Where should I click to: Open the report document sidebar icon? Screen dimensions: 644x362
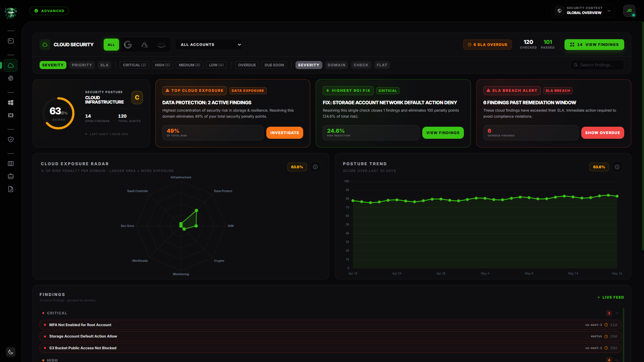pyautogui.click(x=11, y=189)
